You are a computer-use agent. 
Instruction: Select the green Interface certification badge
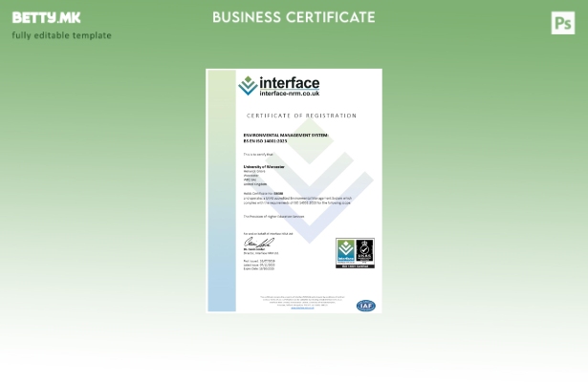345,253
